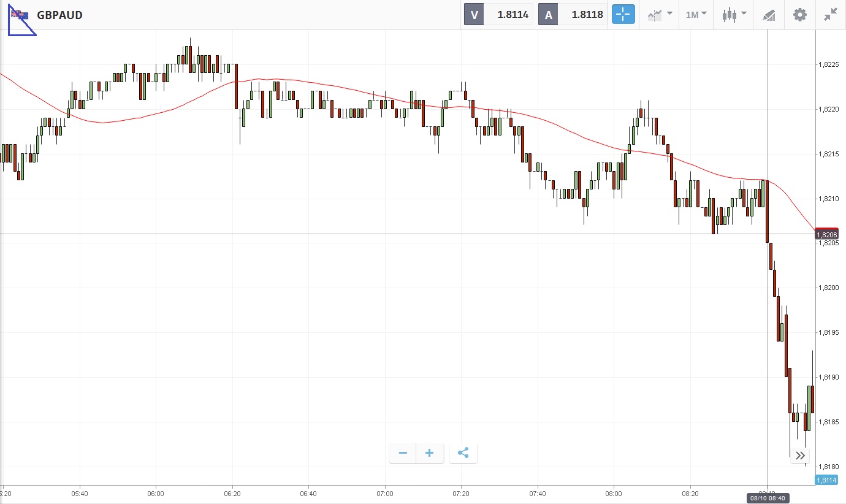Click the 1,8180 price axis label
Screen dimensions: 846x504
(830, 467)
